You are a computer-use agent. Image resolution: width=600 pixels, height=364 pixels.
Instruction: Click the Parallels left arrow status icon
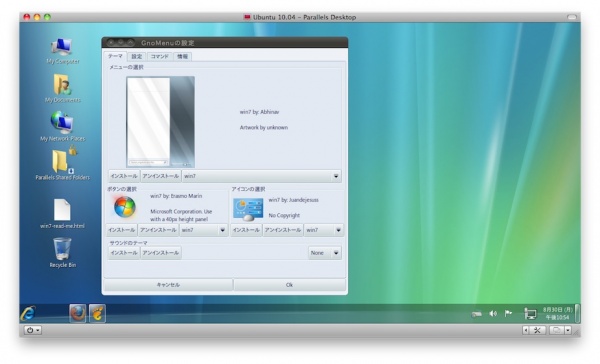click(526, 330)
